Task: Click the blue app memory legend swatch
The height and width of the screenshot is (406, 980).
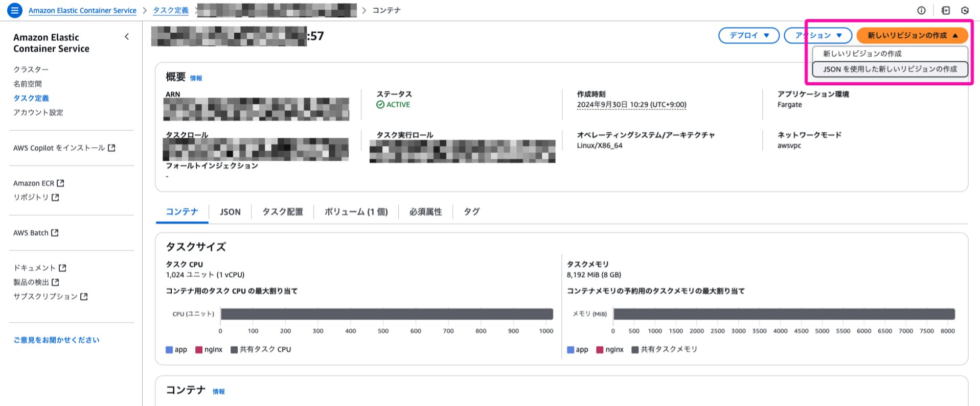Action: tap(571, 350)
